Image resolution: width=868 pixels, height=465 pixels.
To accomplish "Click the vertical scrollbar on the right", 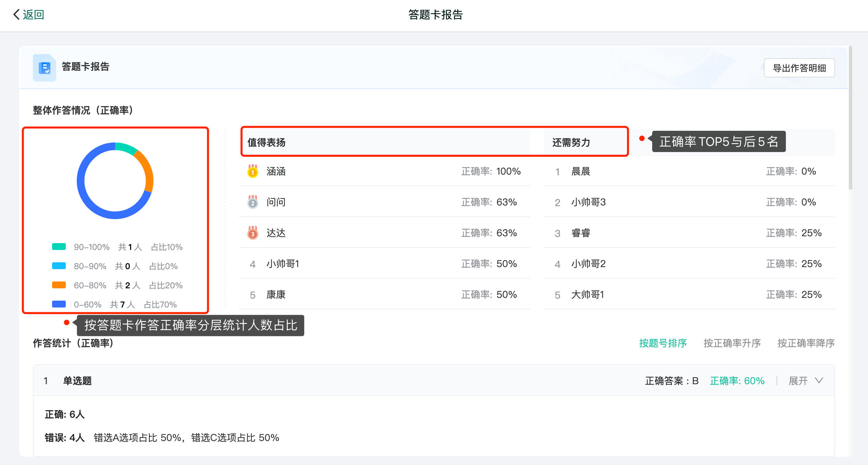I will click(850, 118).
